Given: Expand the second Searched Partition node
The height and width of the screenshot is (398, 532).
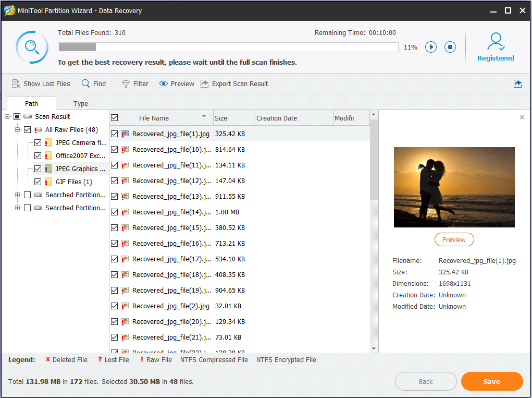Looking at the screenshot, I should point(17,208).
